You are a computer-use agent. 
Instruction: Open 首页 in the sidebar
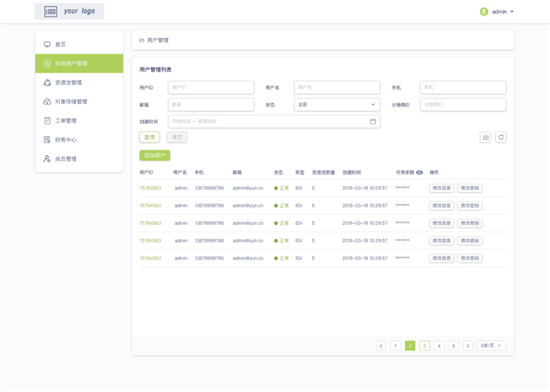coord(79,44)
